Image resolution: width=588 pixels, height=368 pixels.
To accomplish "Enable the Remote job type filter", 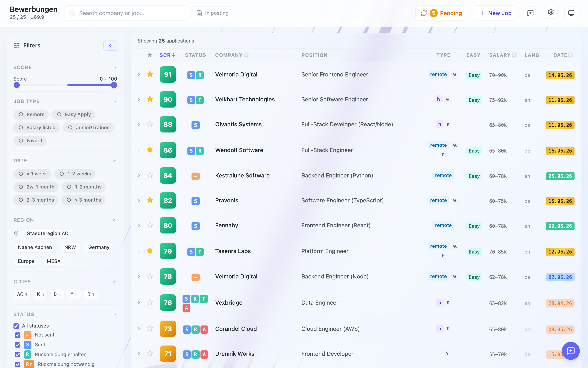I will tap(31, 114).
